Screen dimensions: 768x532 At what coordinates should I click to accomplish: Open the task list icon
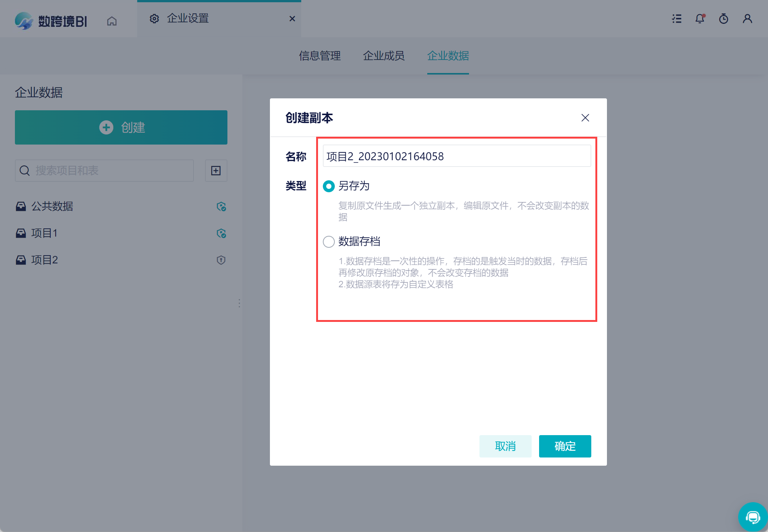pos(677,19)
